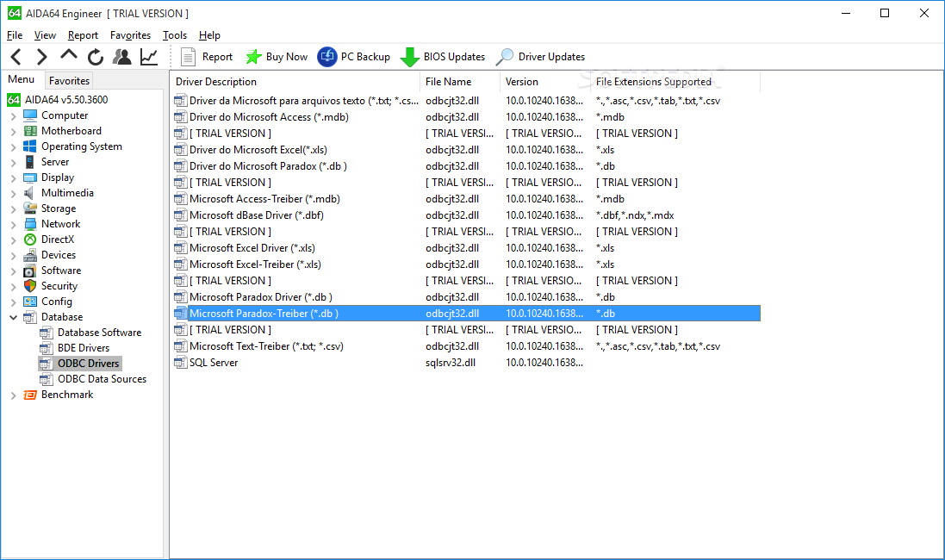The width and height of the screenshot is (945, 560).
Task: Open the Tools menu
Action: pos(175,35)
